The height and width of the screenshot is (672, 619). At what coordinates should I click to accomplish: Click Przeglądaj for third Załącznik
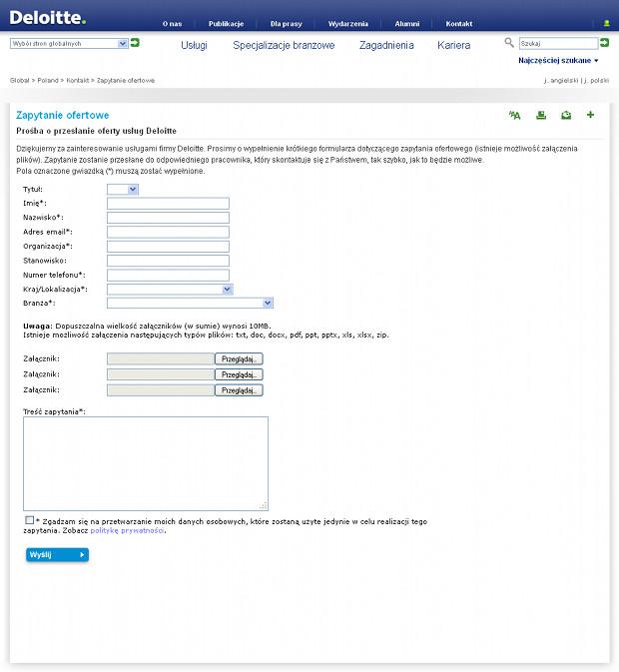click(x=239, y=390)
